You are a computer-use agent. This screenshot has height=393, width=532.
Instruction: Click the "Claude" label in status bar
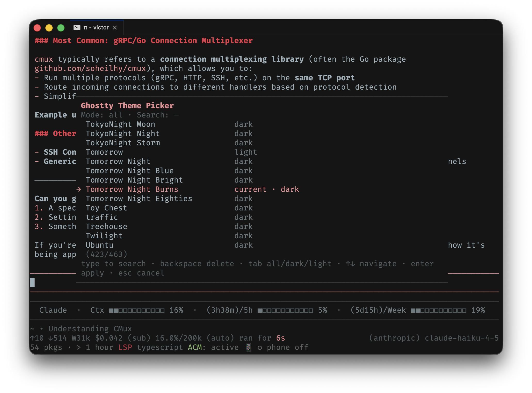pos(53,310)
